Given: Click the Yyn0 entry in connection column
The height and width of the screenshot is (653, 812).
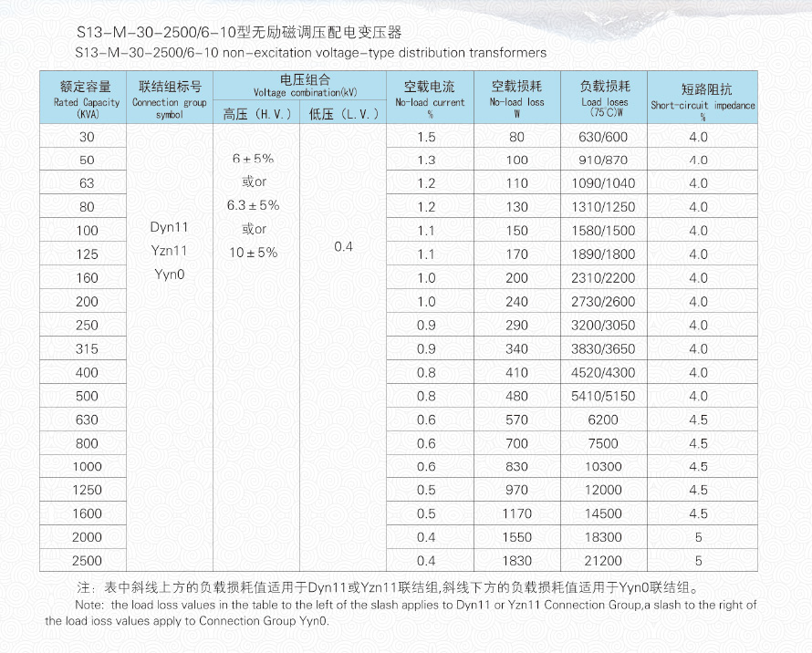Looking at the screenshot, I should click(169, 274).
